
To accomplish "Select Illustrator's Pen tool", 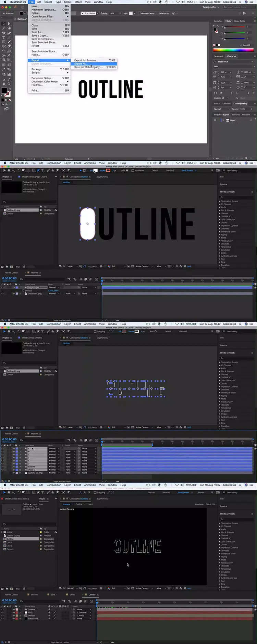I will tap(4, 33).
